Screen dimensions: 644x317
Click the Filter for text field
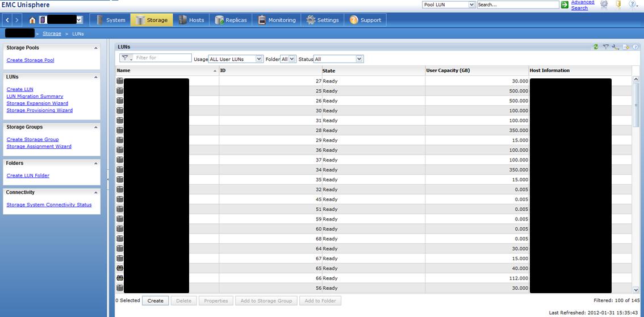tap(162, 58)
